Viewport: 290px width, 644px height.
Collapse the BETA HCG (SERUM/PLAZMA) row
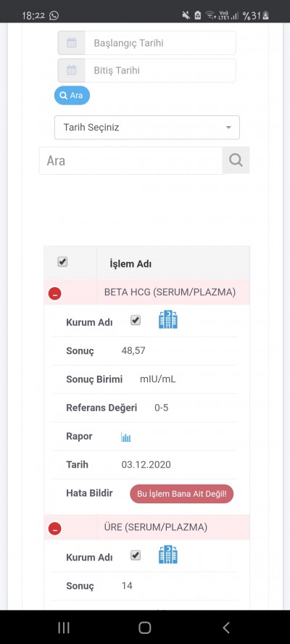point(54,294)
